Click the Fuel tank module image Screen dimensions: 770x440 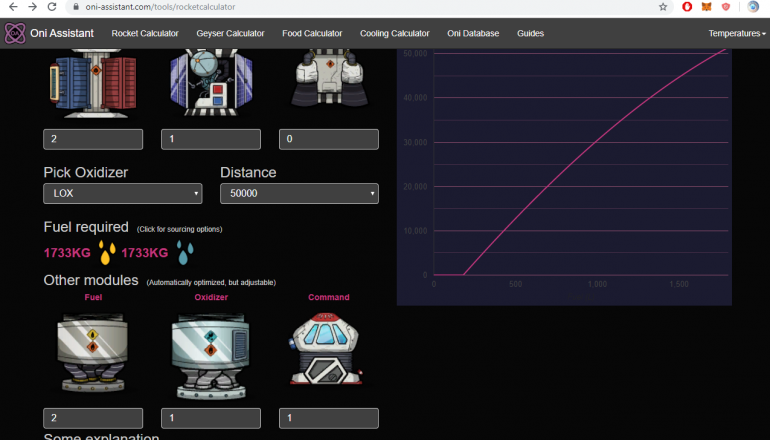(93, 352)
